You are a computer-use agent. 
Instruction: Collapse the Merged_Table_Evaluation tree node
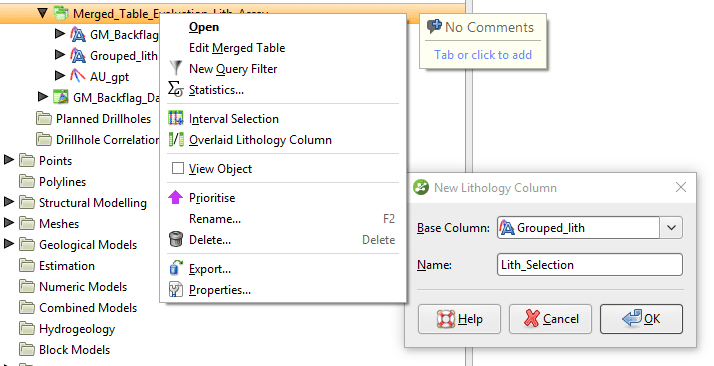point(42,13)
